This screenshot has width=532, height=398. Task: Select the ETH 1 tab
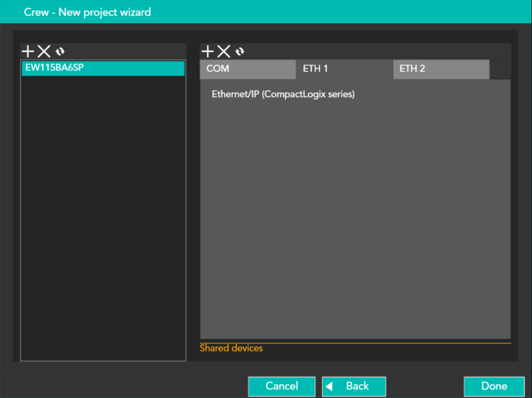point(344,69)
